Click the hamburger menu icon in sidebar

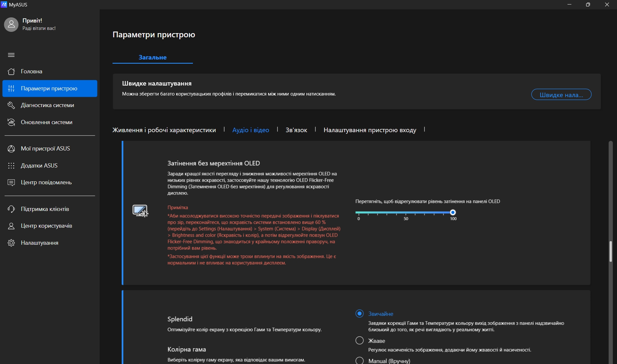tap(11, 55)
